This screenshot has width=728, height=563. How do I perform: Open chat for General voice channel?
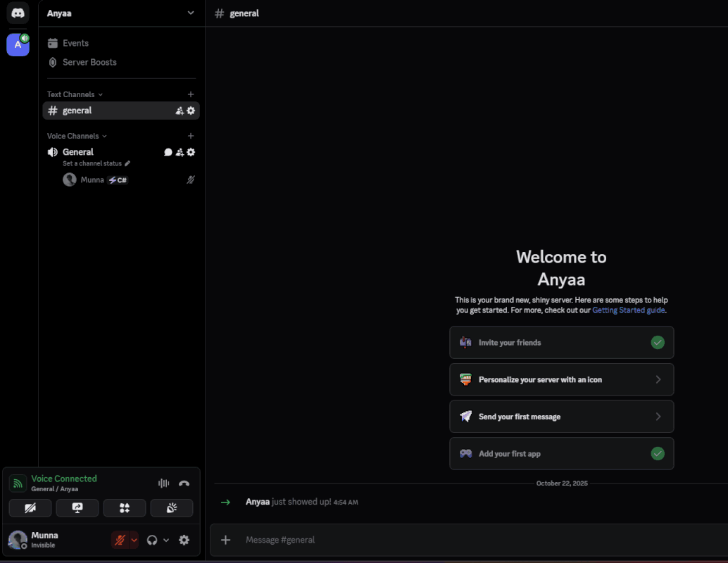168,152
